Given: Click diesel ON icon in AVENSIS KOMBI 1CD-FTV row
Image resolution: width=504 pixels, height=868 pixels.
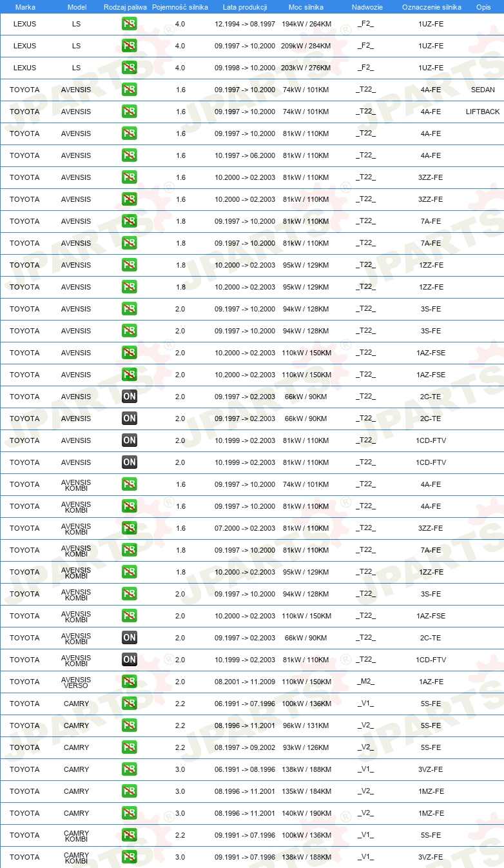Looking at the screenshot, I should (x=129, y=660).
